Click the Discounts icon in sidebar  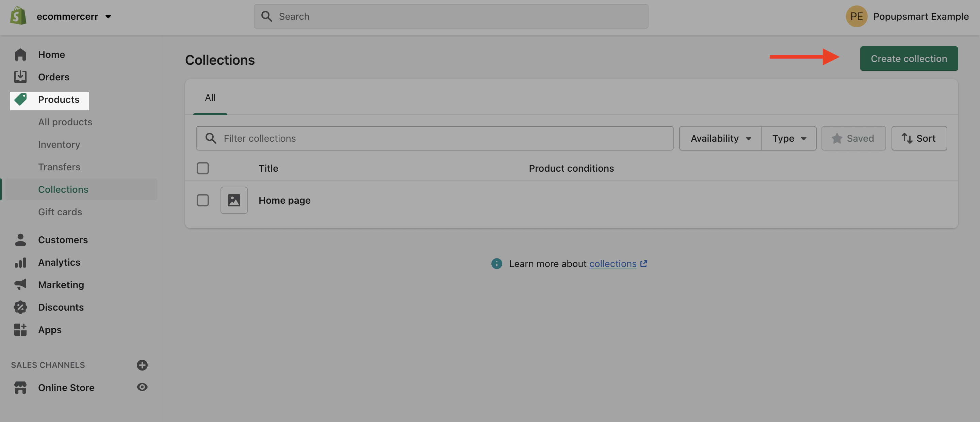(19, 307)
